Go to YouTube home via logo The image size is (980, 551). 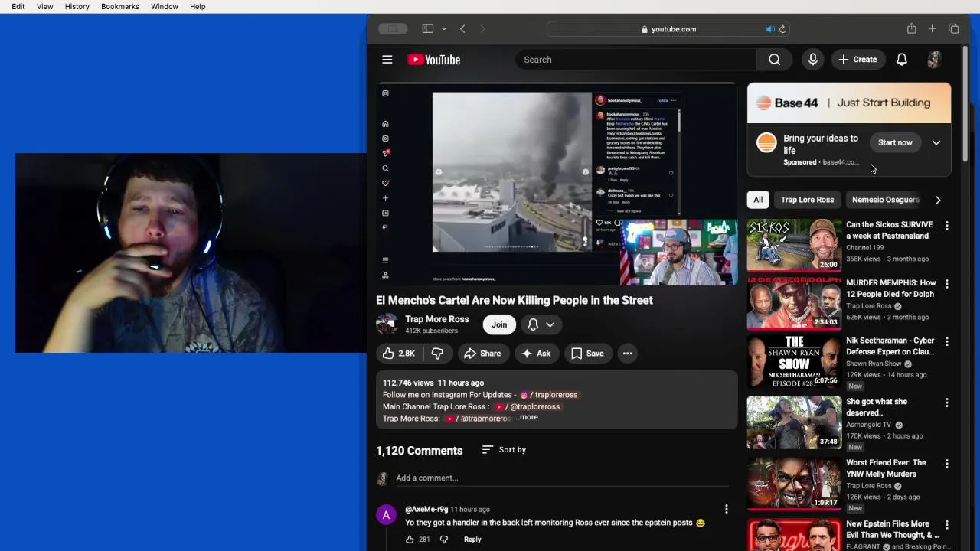434,60
